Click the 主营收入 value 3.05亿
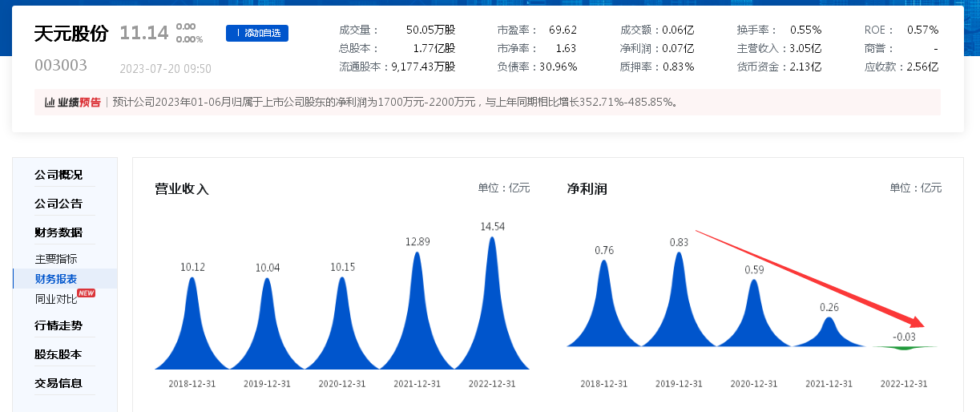 [x=805, y=48]
